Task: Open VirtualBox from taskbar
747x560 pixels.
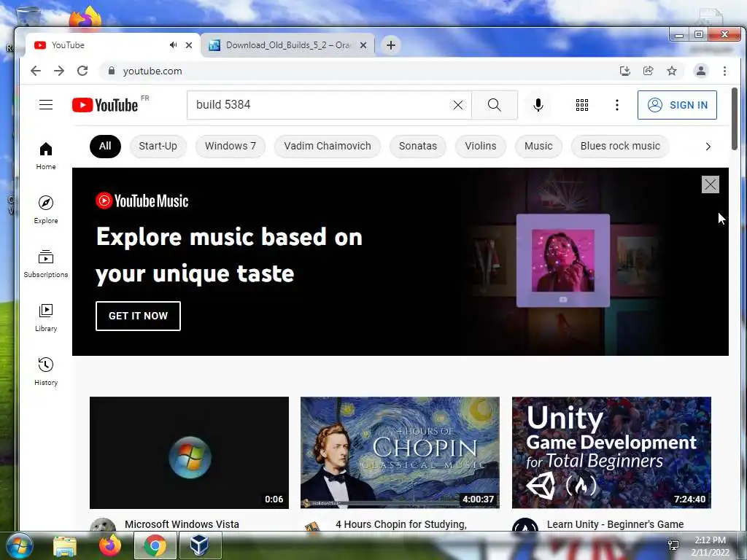Action: (200, 545)
